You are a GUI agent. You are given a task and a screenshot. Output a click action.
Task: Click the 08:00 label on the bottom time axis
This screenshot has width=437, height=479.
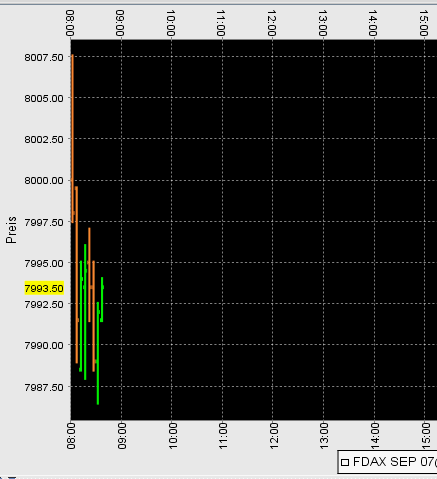71,436
